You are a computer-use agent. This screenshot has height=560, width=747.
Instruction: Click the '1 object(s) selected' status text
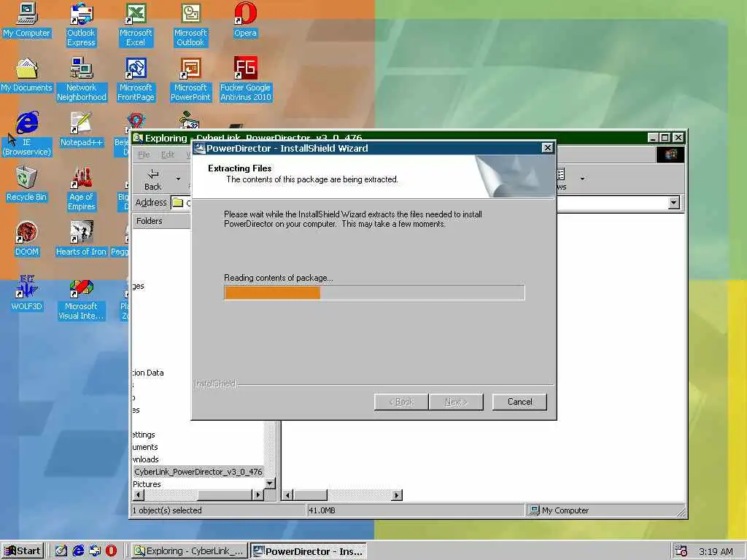[x=167, y=510]
